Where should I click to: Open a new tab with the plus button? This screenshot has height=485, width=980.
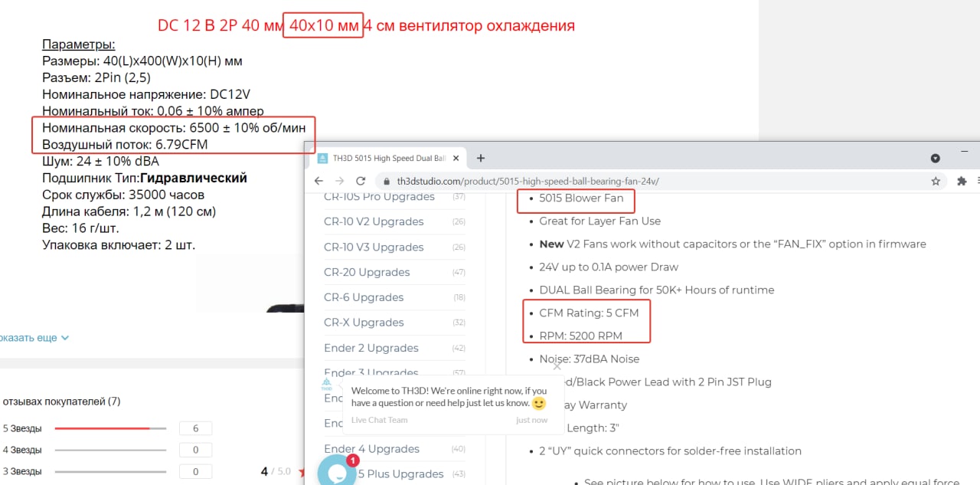tap(481, 158)
